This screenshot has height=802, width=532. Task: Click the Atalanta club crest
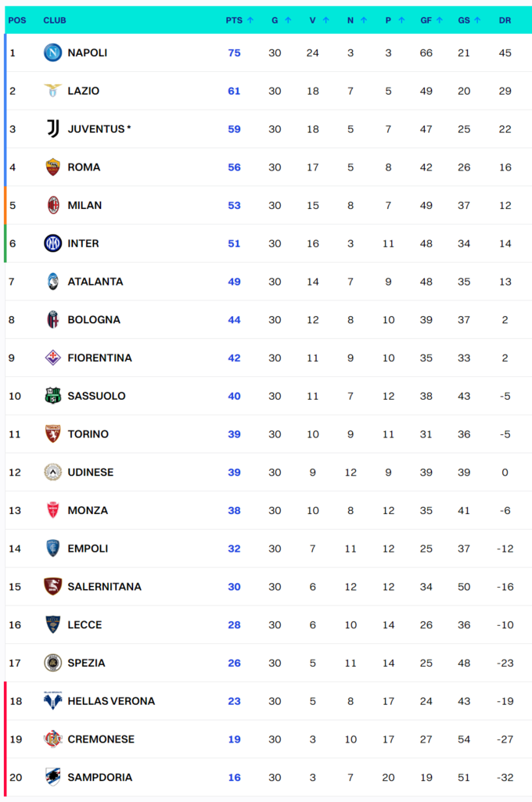point(52,281)
